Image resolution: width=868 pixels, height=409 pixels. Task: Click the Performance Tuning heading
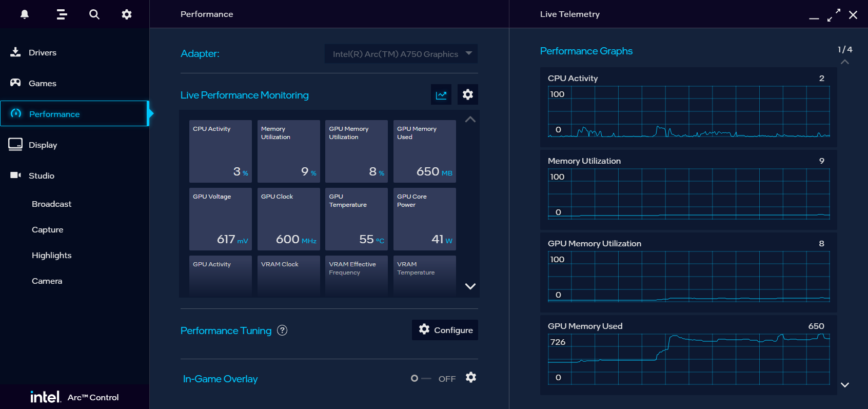click(226, 330)
